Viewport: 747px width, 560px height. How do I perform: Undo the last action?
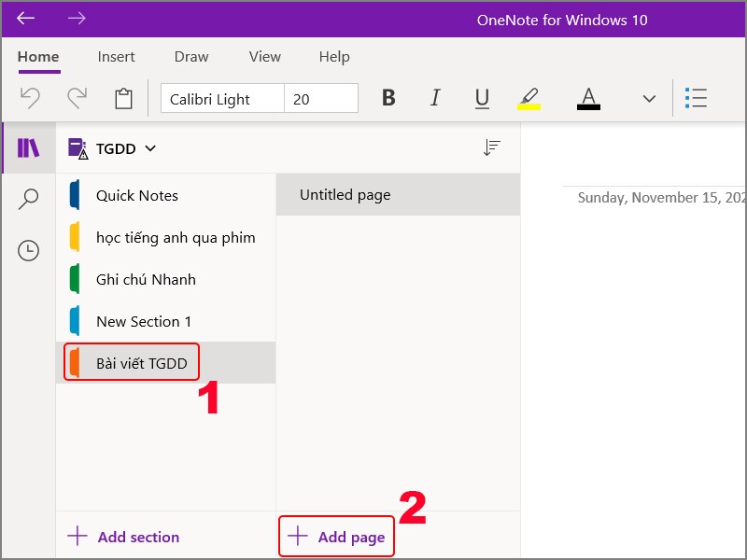point(30,99)
